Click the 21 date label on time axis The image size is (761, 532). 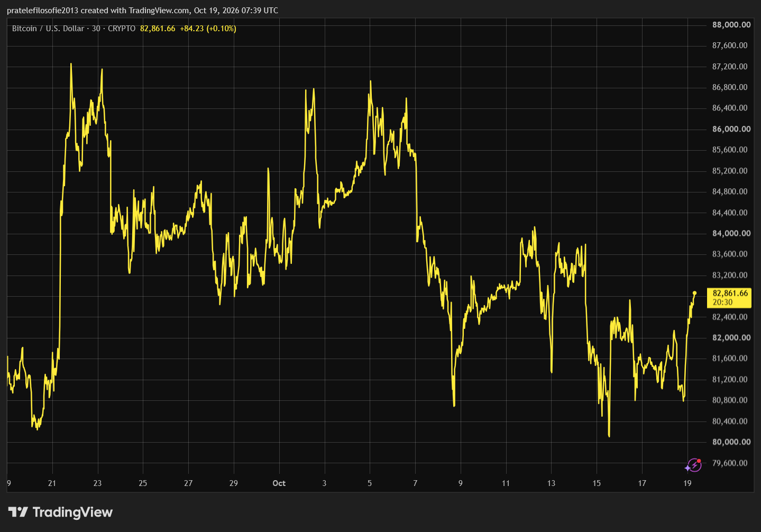[52, 483]
